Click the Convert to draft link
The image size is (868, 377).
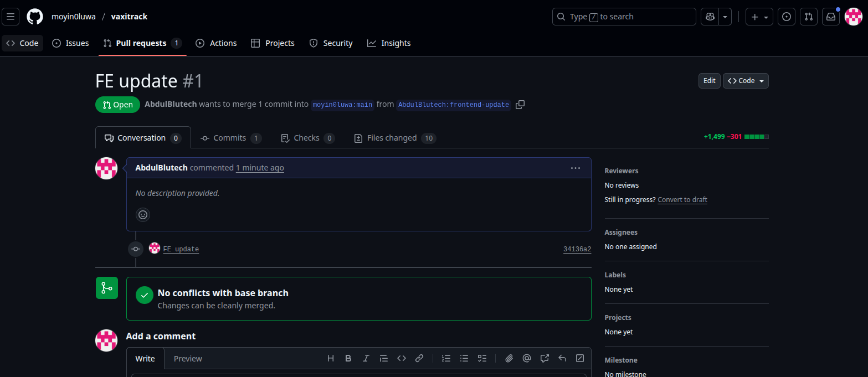682,200
